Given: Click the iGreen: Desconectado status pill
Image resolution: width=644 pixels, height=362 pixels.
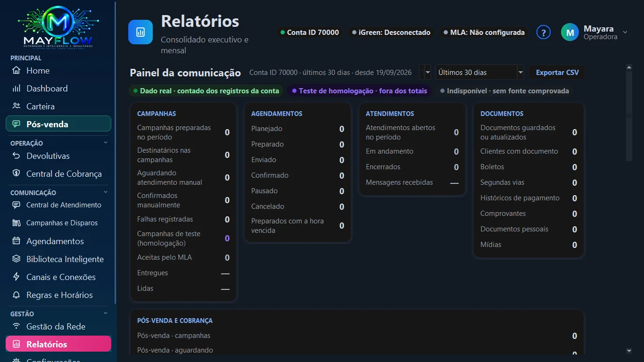Looking at the screenshot, I should (x=391, y=33).
